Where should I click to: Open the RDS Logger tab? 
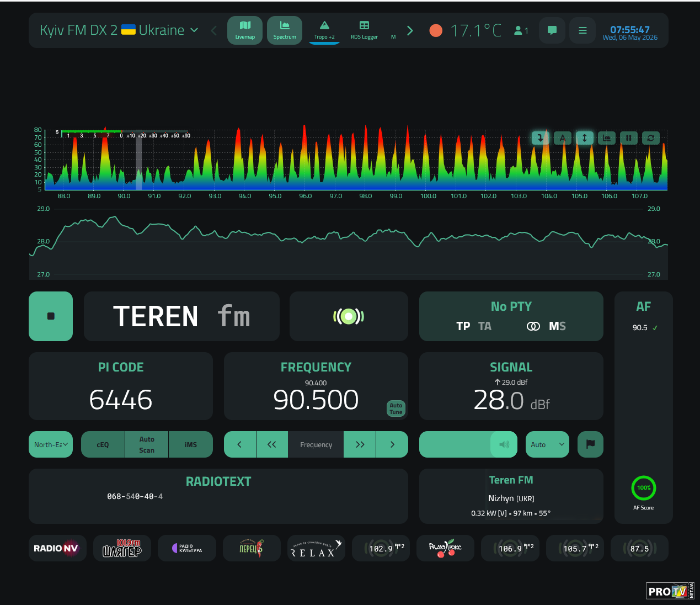pyautogui.click(x=364, y=30)
